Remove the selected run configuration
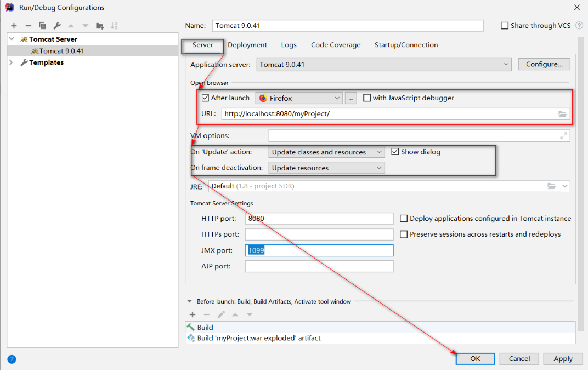 click(28, 26)
